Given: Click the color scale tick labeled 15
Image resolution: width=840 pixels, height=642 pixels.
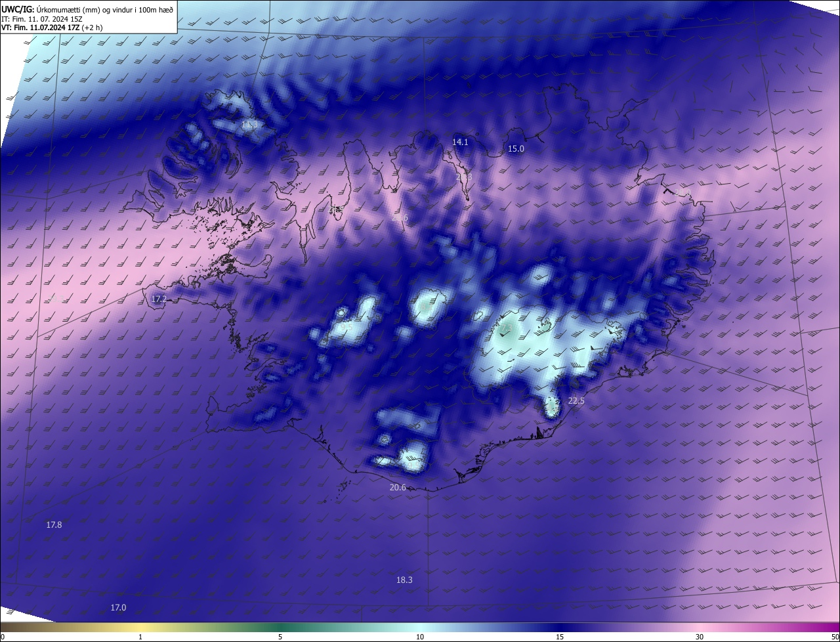Looking at the screenshot, I should [x=560, y=637].
